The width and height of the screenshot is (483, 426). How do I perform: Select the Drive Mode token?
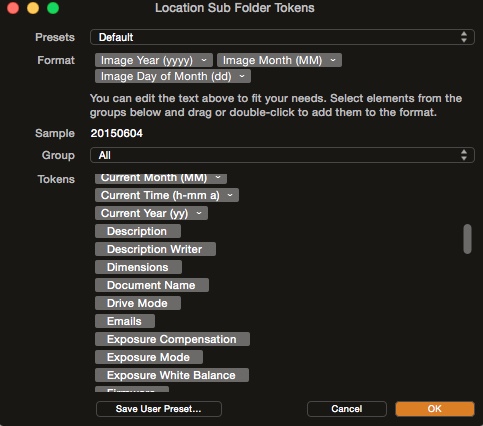138,303
